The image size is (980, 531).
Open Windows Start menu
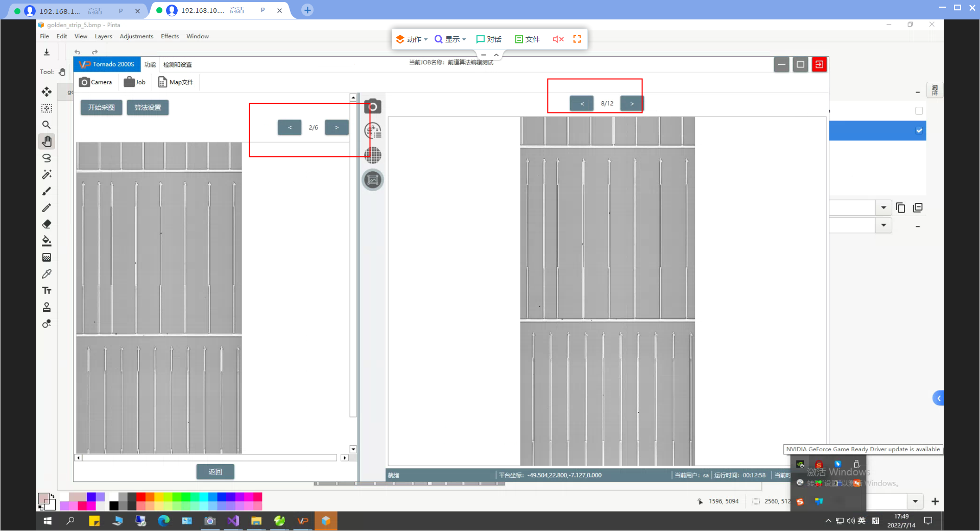pyautogui.click(x=47, y=521)
